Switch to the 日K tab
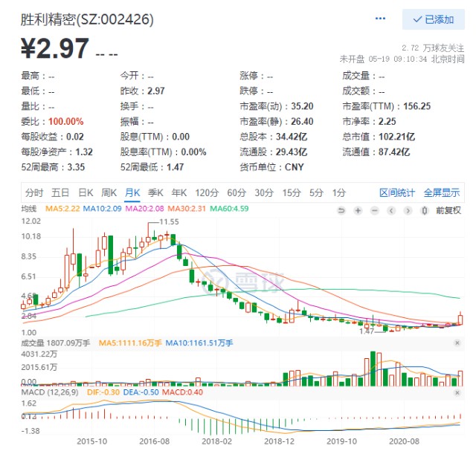476x451 pixels. [x=86, y=192]
